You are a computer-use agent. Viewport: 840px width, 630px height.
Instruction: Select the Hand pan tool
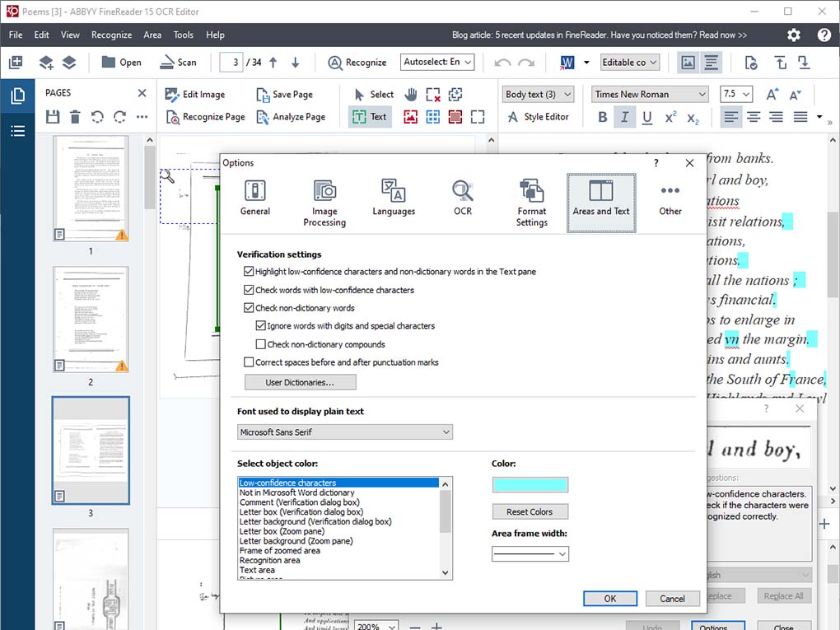(x=410, y=94)
